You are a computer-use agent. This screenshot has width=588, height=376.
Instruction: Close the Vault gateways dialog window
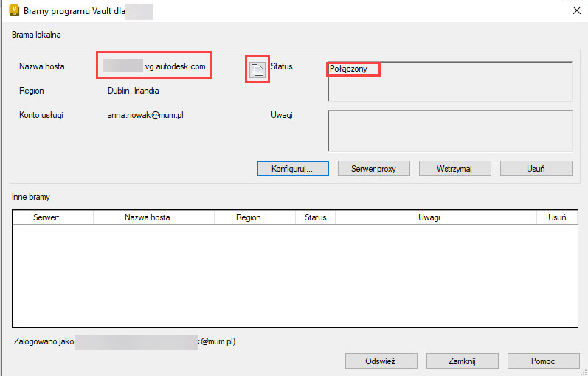[x=575, y=11]
